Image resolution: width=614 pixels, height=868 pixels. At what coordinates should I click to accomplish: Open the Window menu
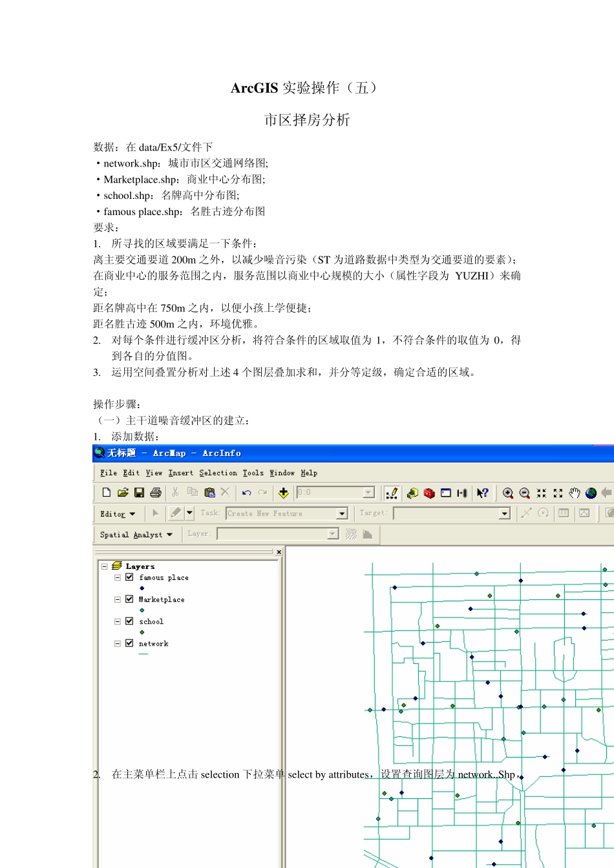(x=282, y=473)
